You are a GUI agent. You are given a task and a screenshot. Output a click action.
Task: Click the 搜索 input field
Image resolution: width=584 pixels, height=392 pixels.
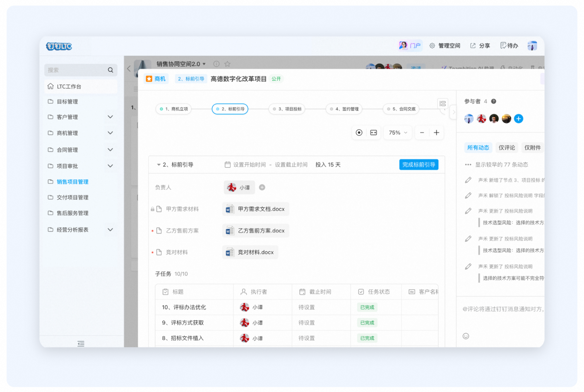tap(81, 70)
